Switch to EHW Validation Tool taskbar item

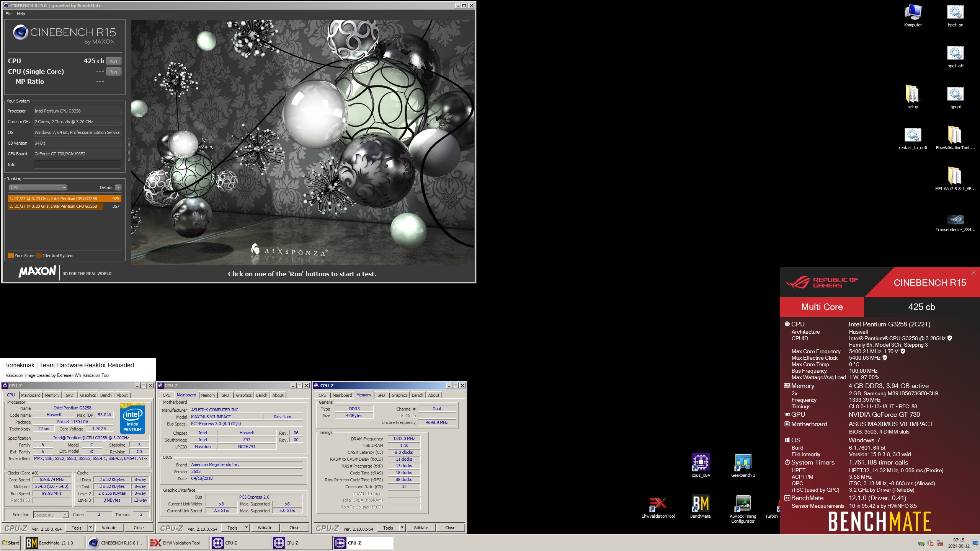click(x=179, y=543)
